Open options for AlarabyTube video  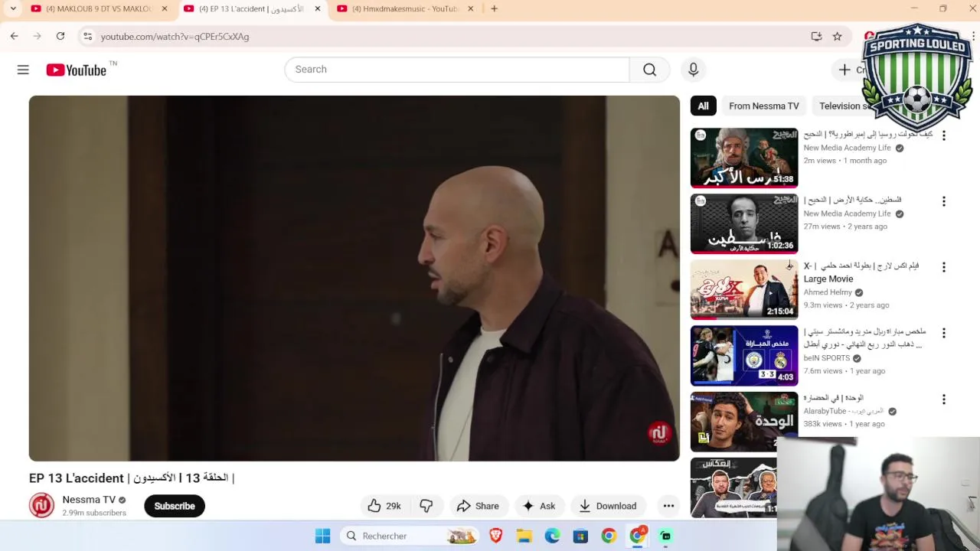pos(943,399)
